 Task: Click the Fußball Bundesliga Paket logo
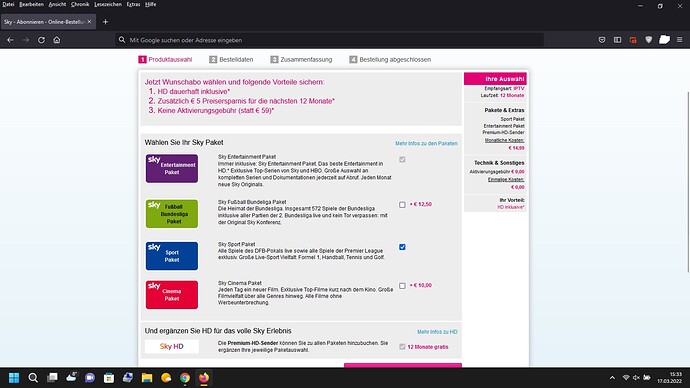pos(172,214)
